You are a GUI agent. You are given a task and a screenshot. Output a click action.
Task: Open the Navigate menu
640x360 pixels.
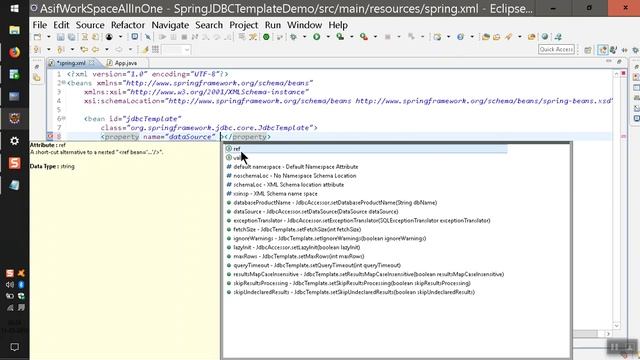pos(170,25)
